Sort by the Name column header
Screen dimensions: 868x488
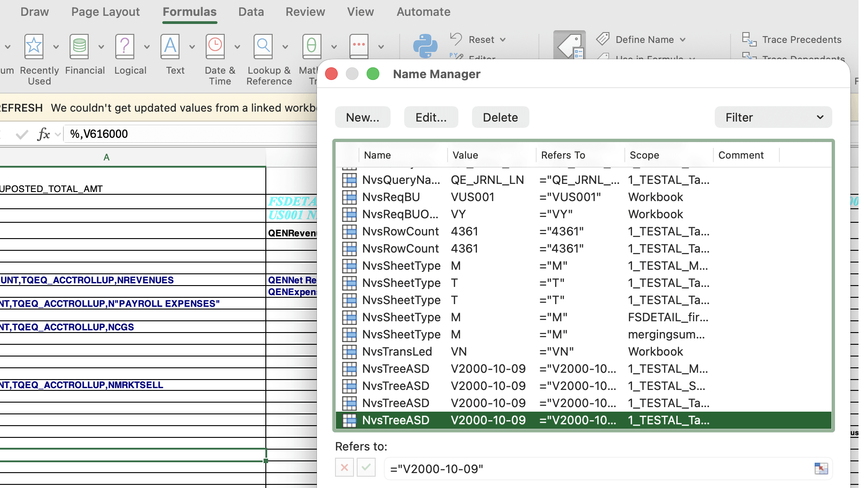coord(403,155)
